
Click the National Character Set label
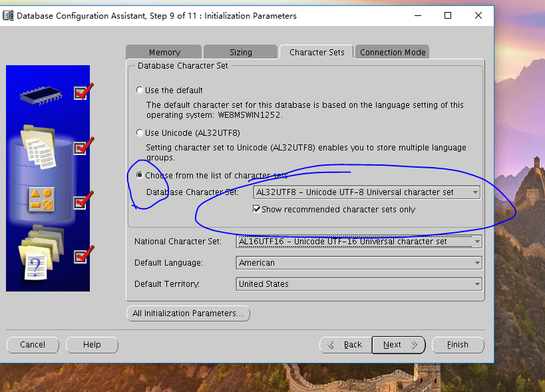(x=178, y=242)
